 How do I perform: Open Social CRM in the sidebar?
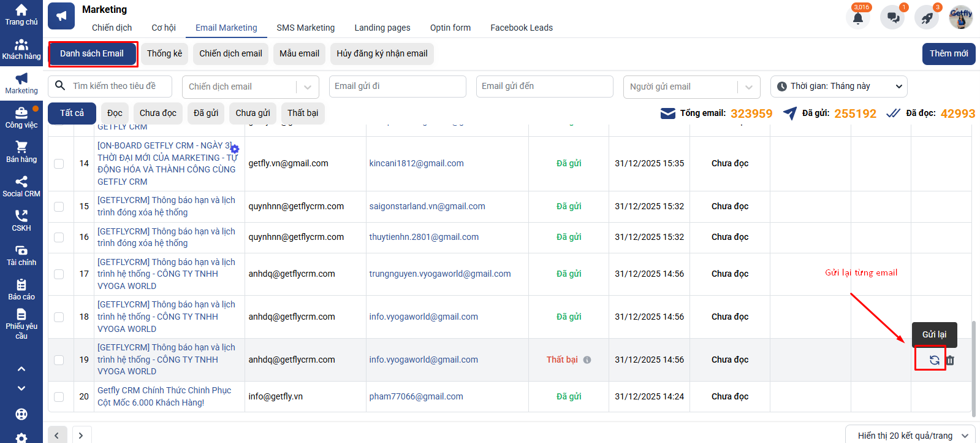point(21,187)
